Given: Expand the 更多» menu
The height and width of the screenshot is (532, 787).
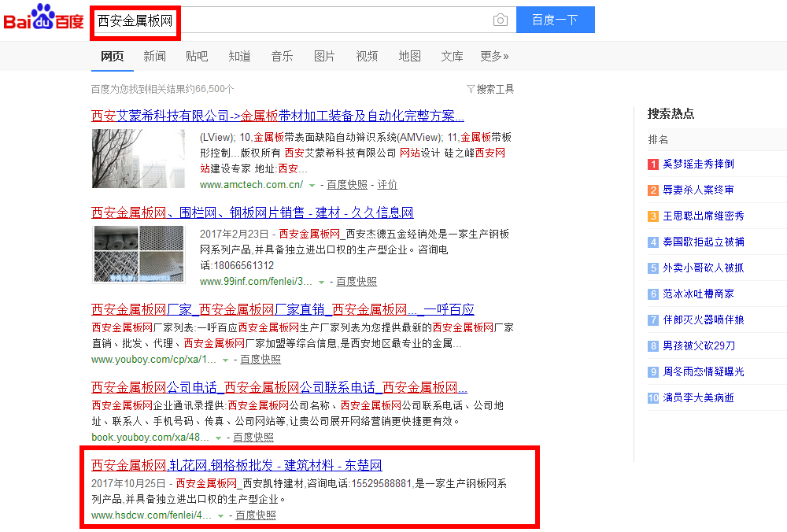Looking at the screenshot, I should (x=494, y=56).
